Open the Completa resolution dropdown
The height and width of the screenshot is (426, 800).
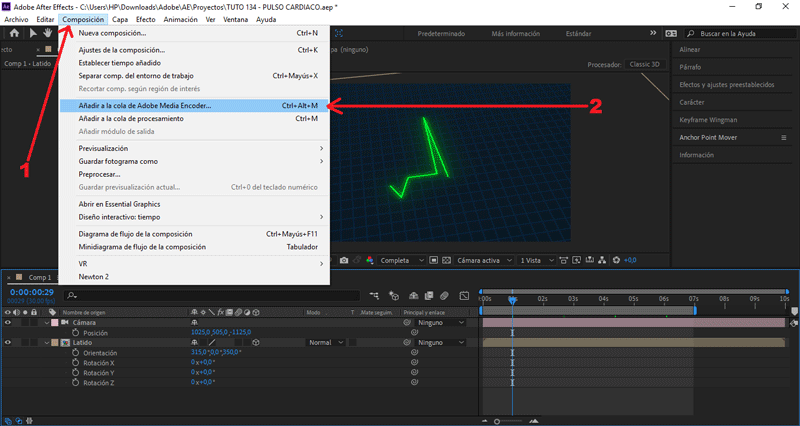point(401,260)
